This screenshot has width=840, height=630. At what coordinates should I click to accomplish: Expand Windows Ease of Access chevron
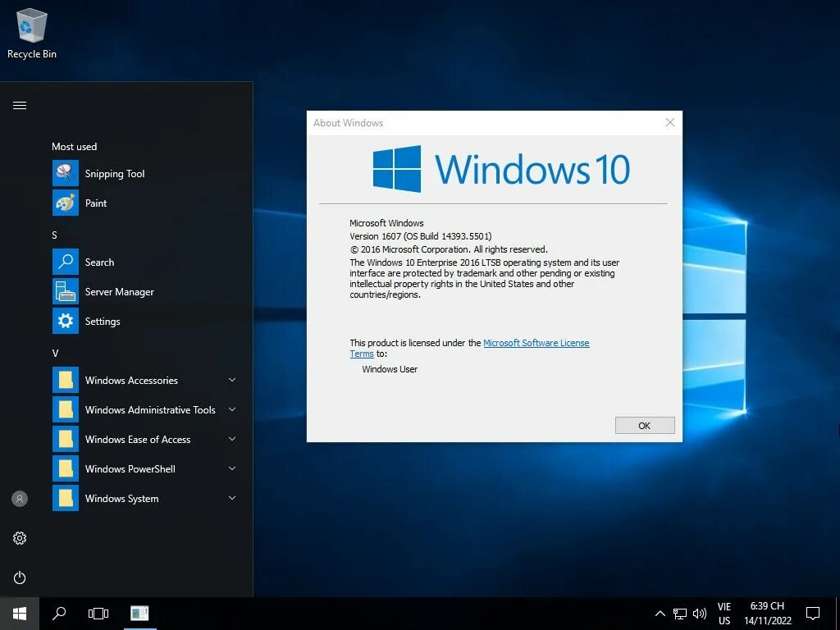pos(232,439)
